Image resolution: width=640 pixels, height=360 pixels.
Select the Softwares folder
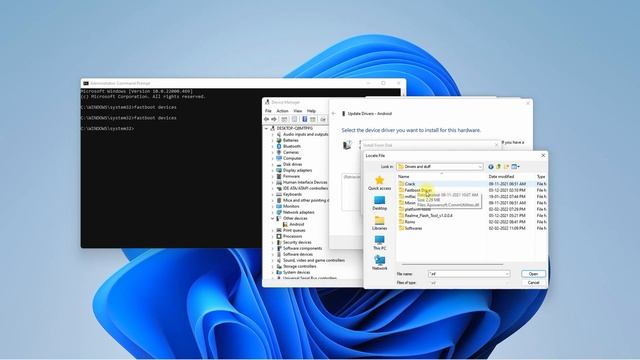point(410,228)
